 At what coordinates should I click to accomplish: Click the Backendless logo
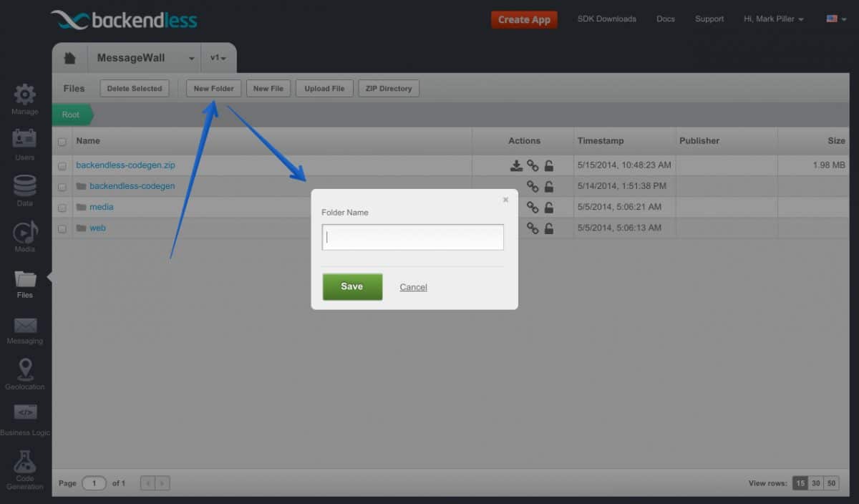[124, 20]
